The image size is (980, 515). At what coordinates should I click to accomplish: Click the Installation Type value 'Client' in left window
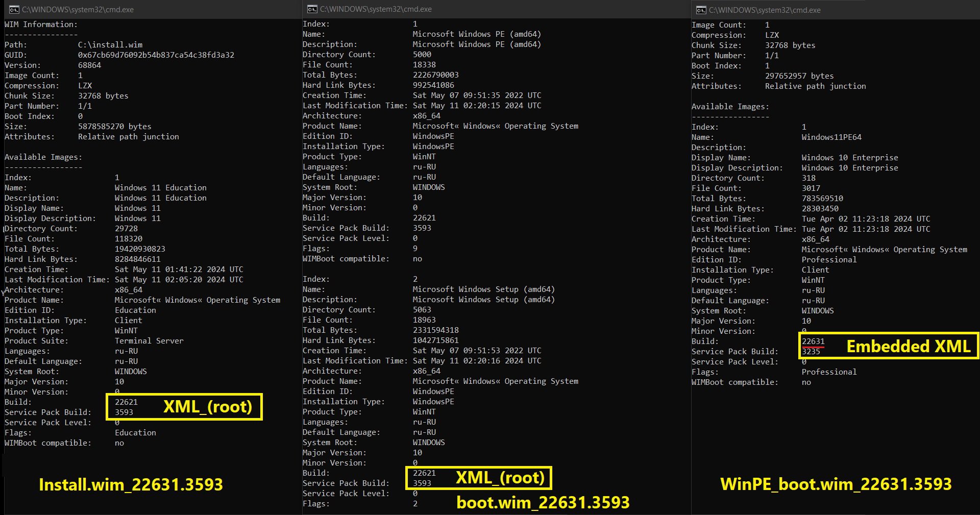[129, 321]
